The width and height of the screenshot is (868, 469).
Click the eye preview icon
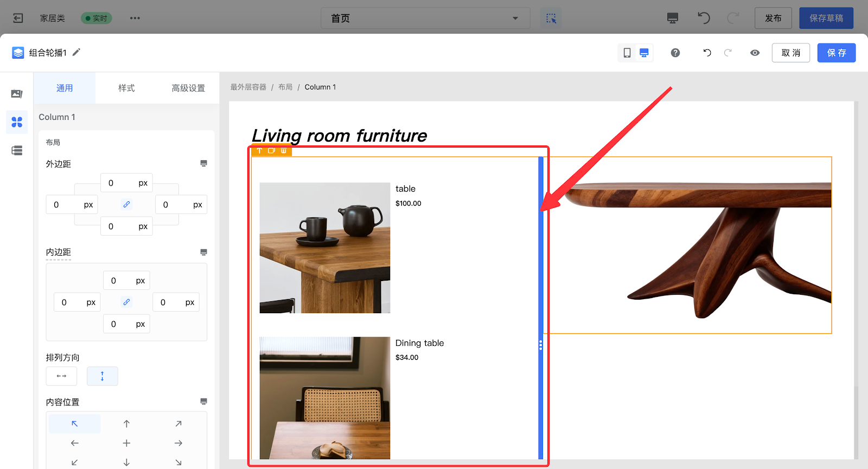point(755,53)
